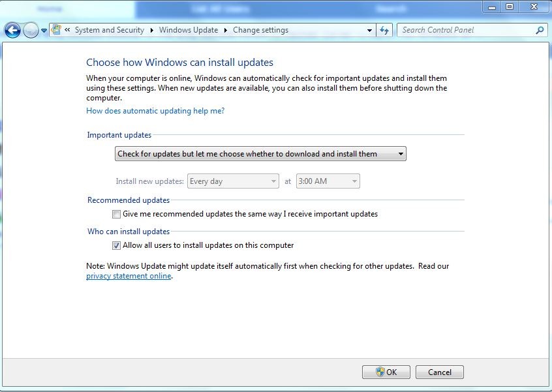Screen dimensions: 552x392
Task: Click the Forward navigation arrow button
Action: coord(31,30)
